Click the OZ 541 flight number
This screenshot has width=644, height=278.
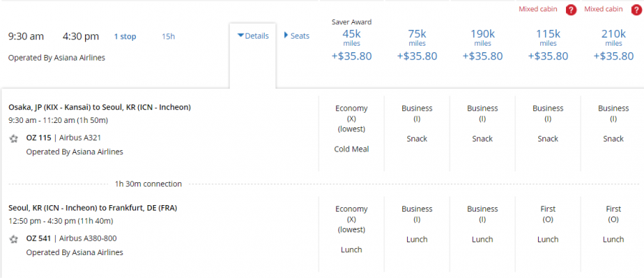click(39, 238)
